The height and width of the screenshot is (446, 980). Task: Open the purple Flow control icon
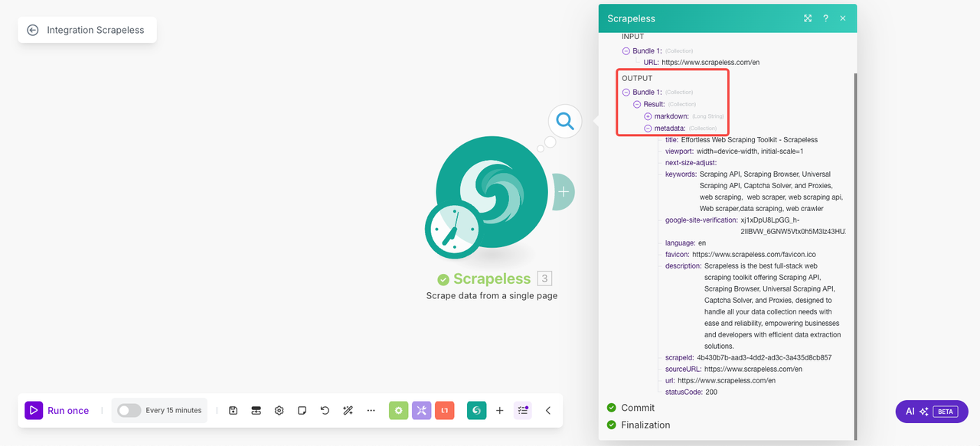tap(422, 411)
